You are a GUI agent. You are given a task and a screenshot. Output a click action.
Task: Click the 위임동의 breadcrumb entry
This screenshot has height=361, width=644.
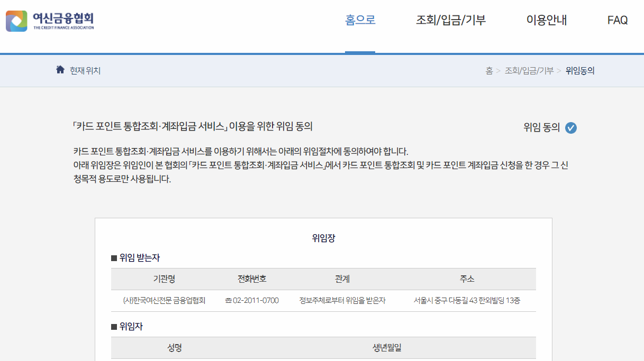click(x=579, y=70)
